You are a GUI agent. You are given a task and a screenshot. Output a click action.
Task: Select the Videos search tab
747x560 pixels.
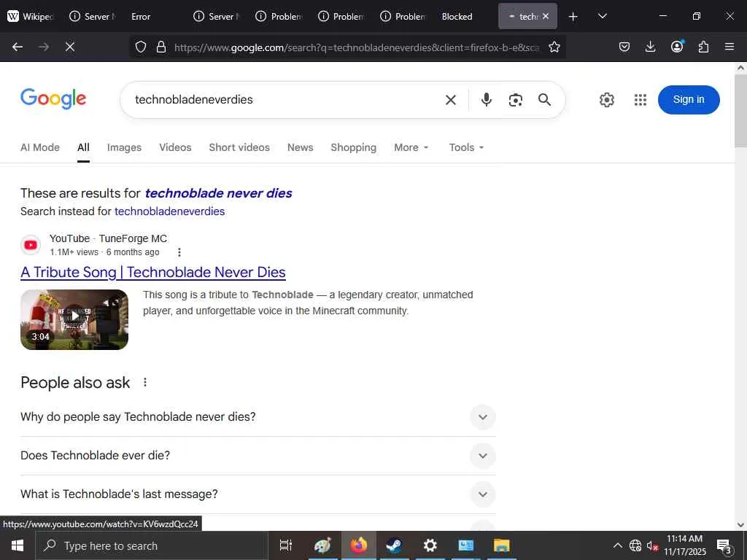pyautogui.click(x=175, y=147)
